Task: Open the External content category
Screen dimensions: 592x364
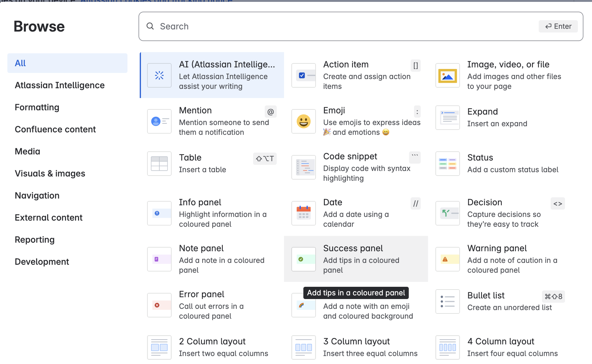Action: [67, 218]
